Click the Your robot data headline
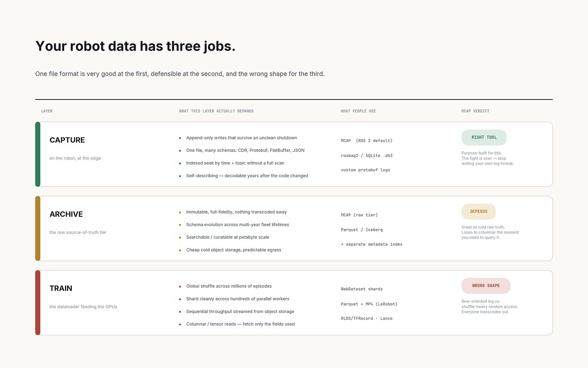 [135, 46]
